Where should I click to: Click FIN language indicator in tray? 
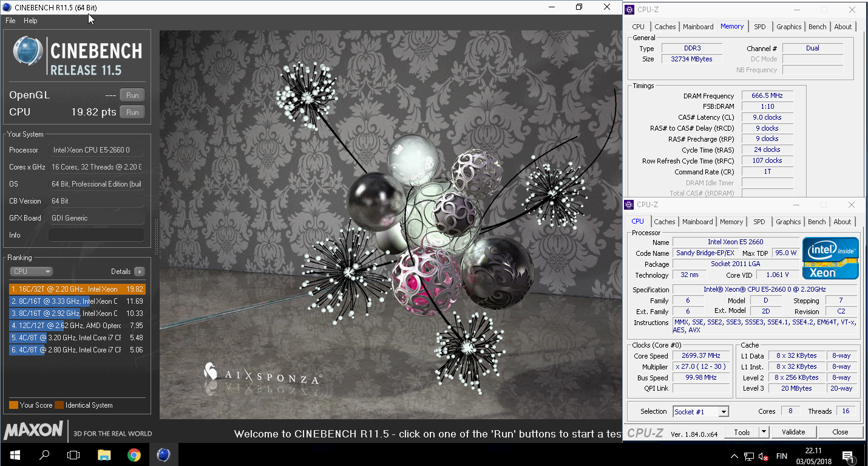pos(782,456)
